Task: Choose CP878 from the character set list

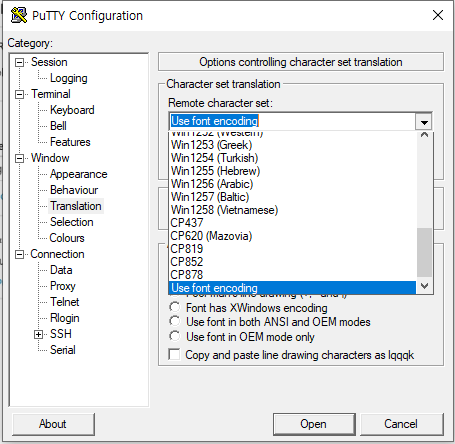Action: click(x=293, y=275)
